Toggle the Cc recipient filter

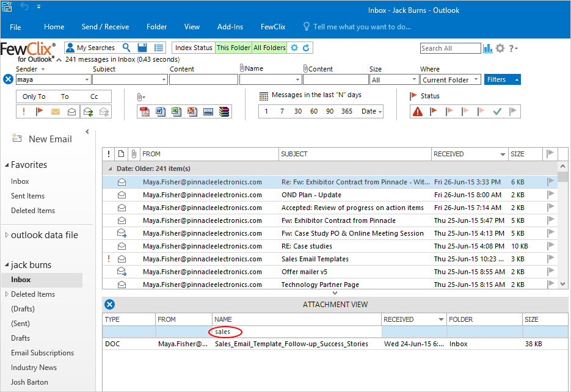click(94, 96)
